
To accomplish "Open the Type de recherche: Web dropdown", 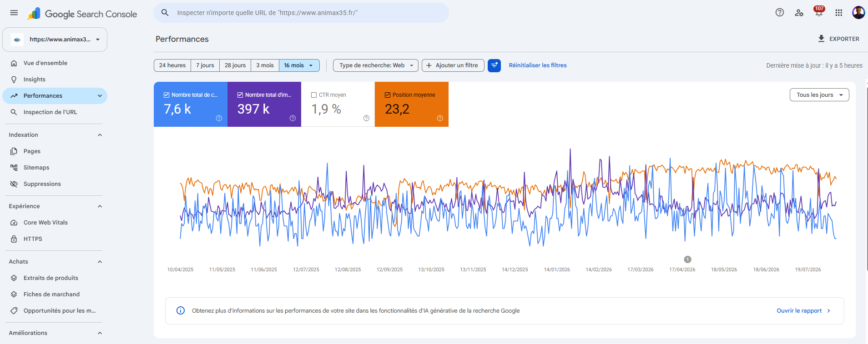I will pyautogui.click(x=376, y=65).
